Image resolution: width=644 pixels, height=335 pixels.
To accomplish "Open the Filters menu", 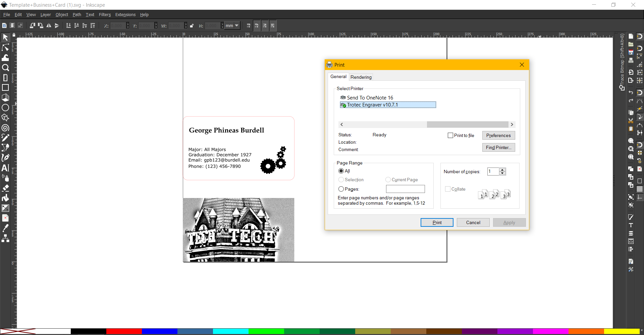I will 105,15.
